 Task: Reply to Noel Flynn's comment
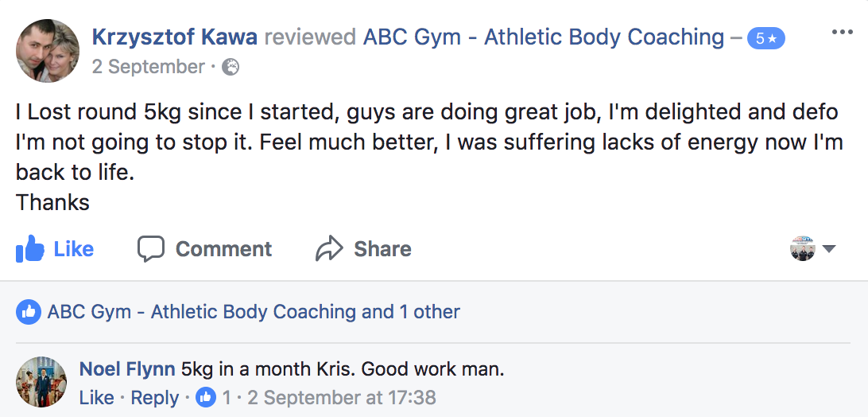tap(155, 397)
